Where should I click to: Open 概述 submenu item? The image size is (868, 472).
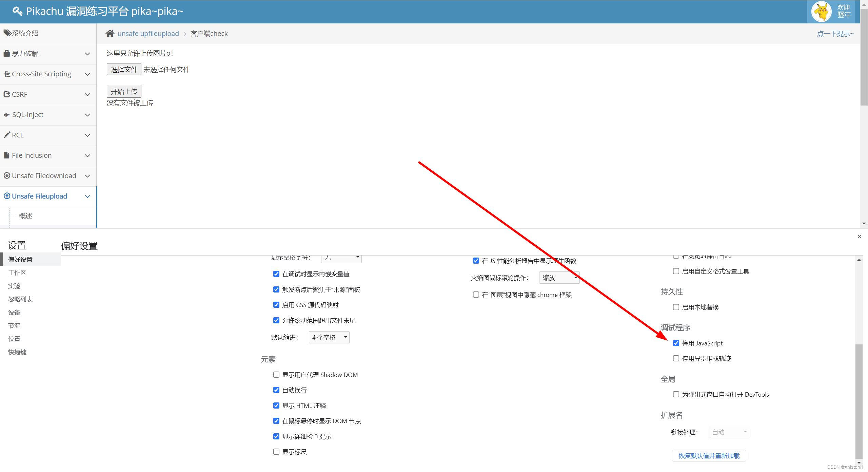(25, 216)
